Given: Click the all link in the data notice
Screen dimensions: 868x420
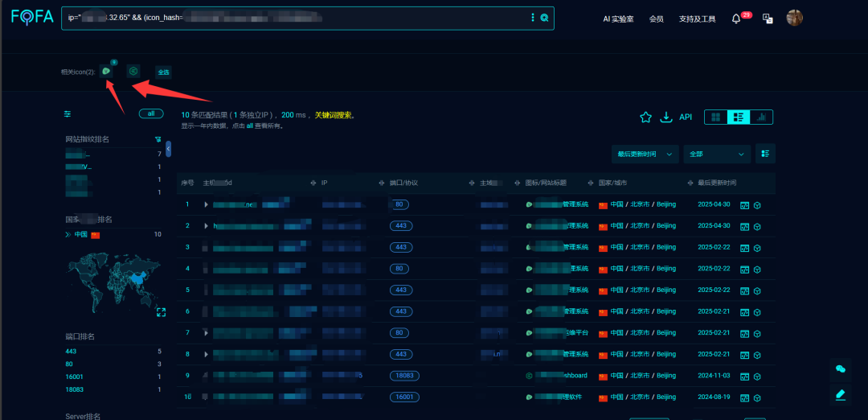Looking at the screenshot, I should pyautogui.click(x=250, y=126).
